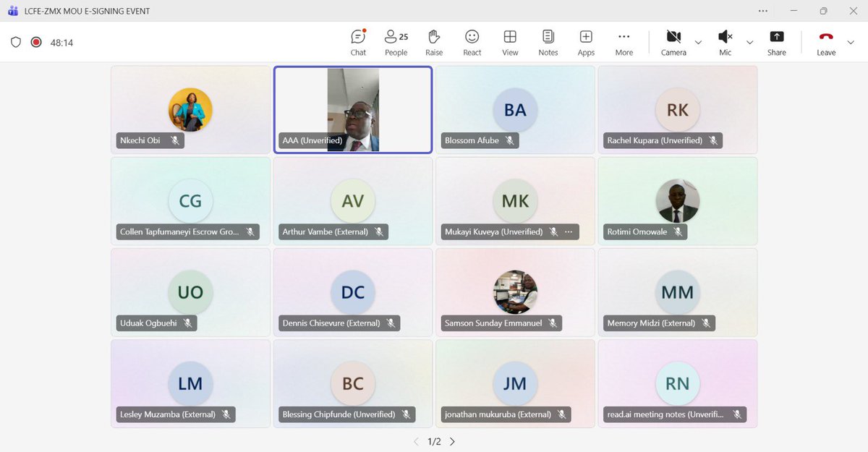Go to the previous participants page
Screen dimensions: 868x452
416,441
